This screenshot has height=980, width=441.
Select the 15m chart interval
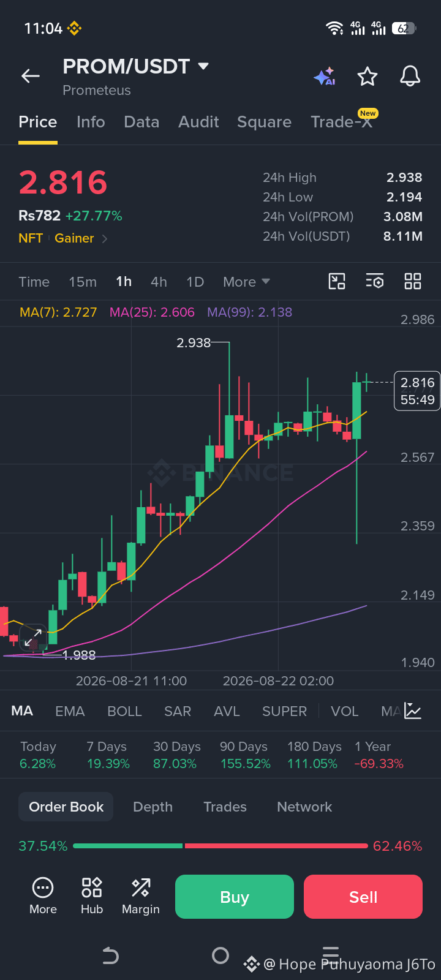click(83, 282)
